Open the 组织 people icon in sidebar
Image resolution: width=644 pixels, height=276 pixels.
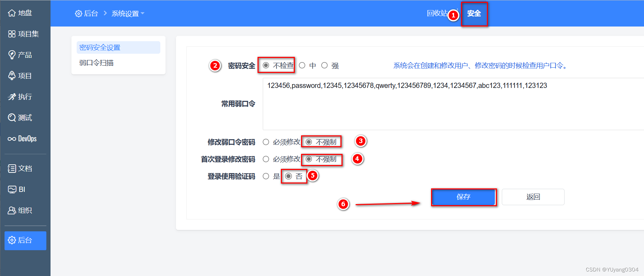point(12,210)
